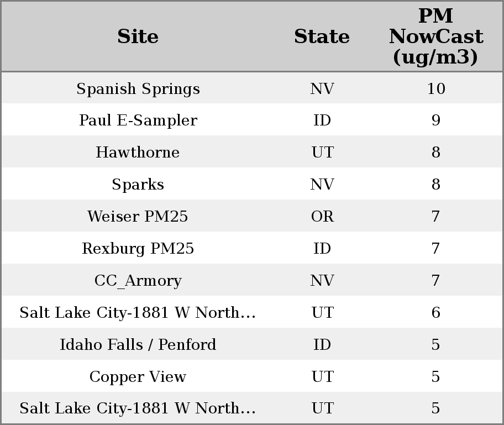Viewport: 504px width, 425px height.
Task: Click the UT state cell in Hawthorne row
Action: [322, 153]
